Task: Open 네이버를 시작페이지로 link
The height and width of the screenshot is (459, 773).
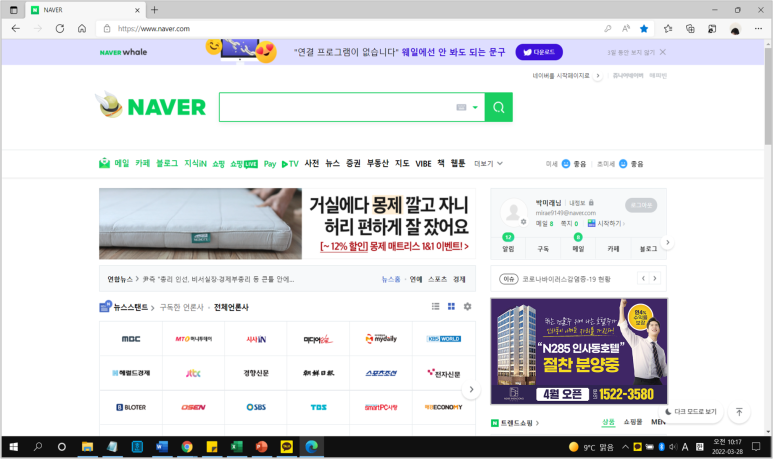Action: [561, 76]
